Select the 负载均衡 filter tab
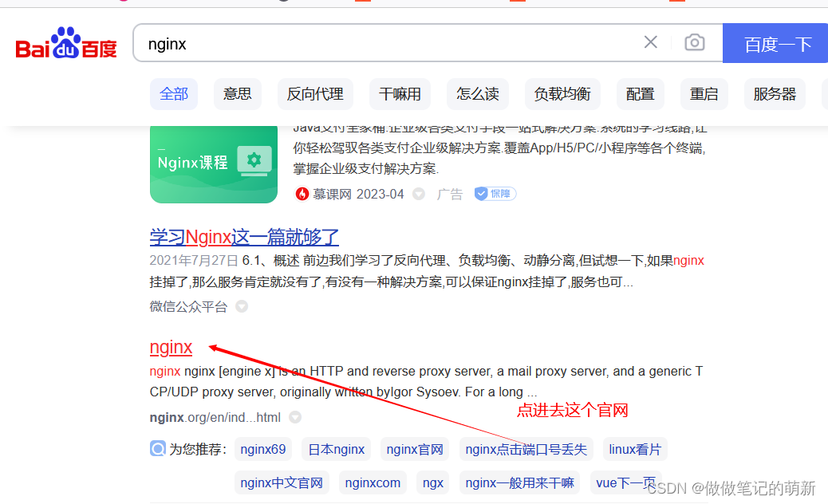This screenshot has height=504, width=828. [x=562, y=94]
